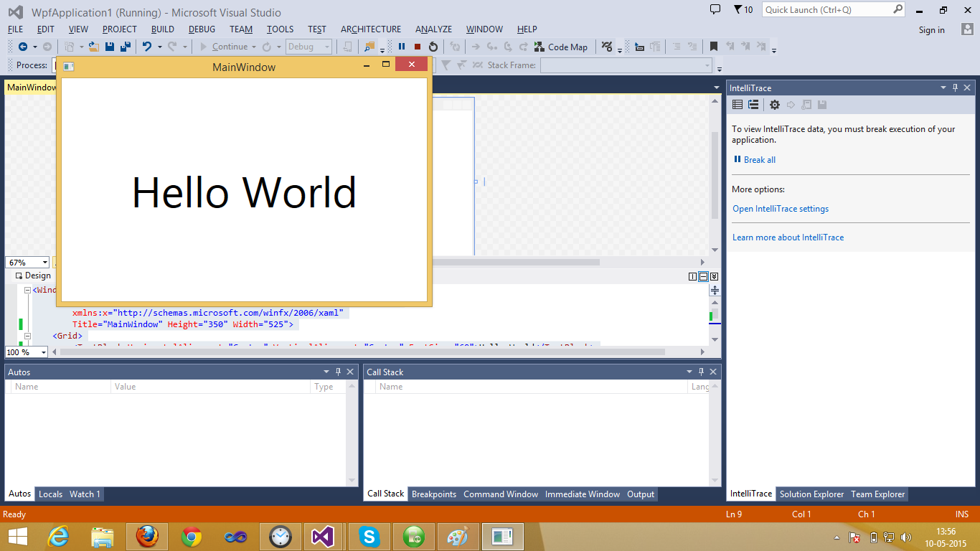Open the FILE menu
This screenshot has height=551, width=980.
tap(15, 29)
